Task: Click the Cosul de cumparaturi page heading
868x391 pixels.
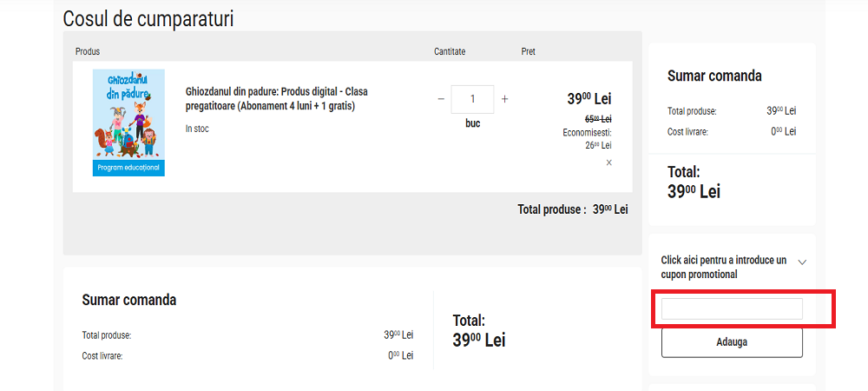Action: tap(148, 18)
